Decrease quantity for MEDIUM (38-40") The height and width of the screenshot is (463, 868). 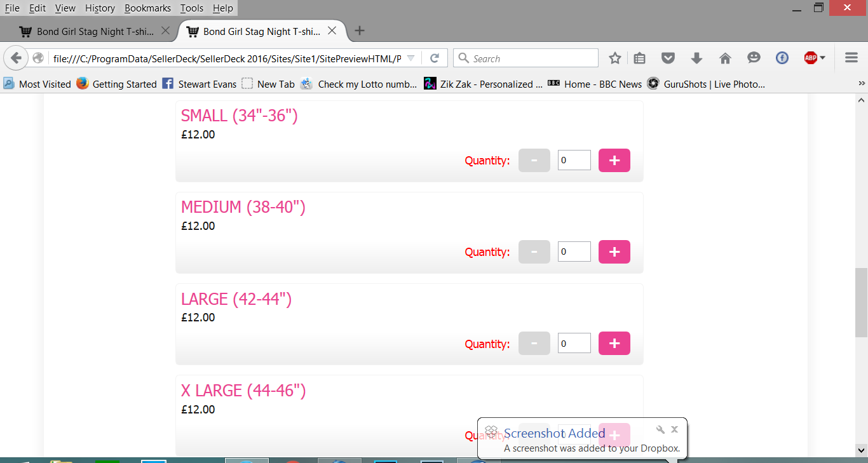(x=534, y=252)
